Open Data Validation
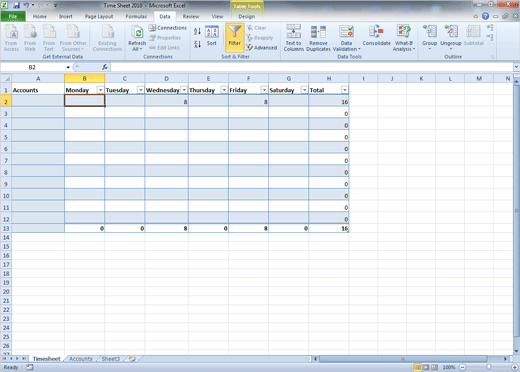The height and width of the screenshot is (372, 520). [x=347, y=38]
